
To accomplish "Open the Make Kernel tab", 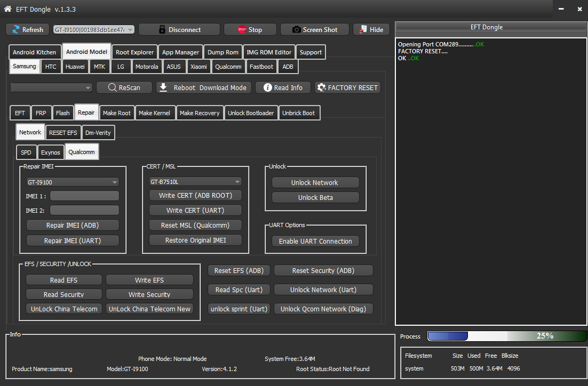I will tap(154, 113).
